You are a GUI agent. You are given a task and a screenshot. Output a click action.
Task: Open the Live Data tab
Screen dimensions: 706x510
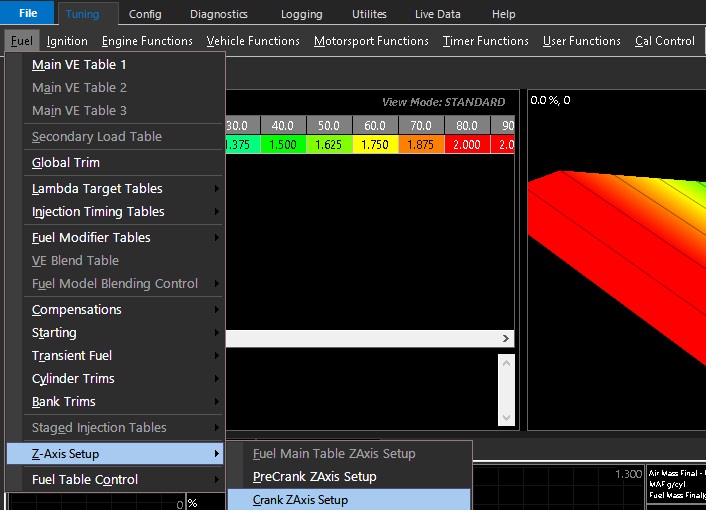click(438, 14)
